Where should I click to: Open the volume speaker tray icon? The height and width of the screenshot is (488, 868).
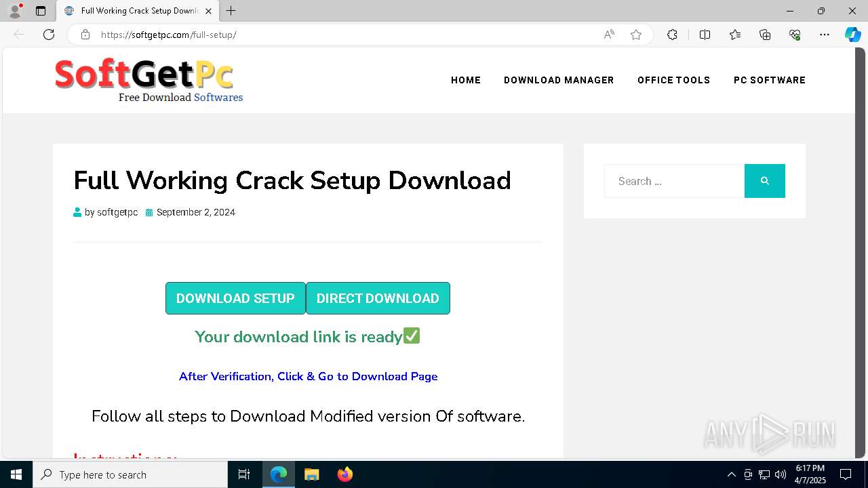tap(781, 474)
